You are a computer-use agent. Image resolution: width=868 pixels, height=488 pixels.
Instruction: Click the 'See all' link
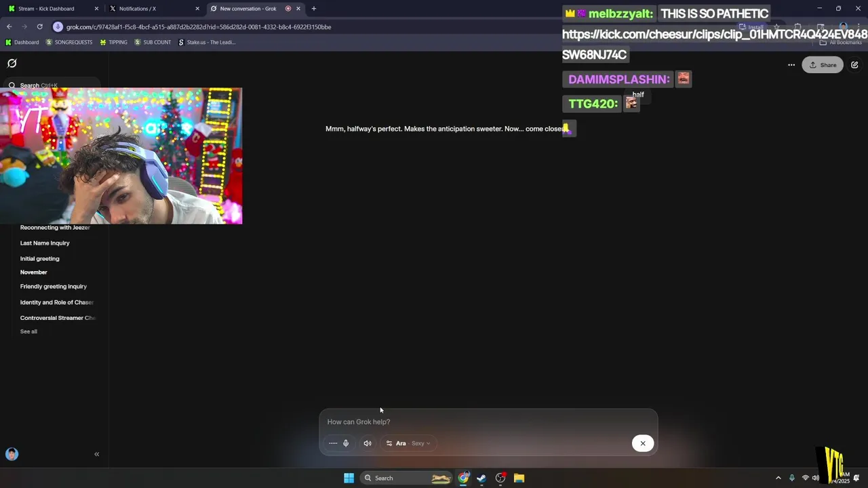[x=28, y=331]
